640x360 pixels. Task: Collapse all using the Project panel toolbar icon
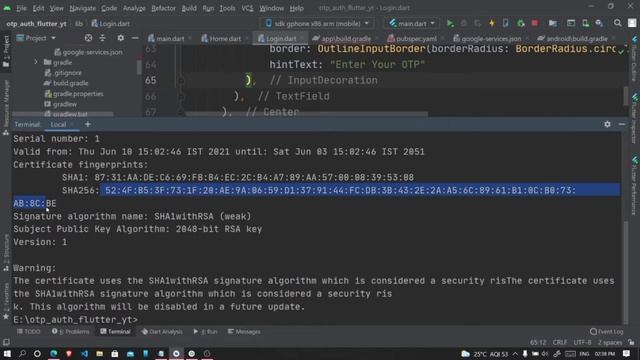point(102,38)
